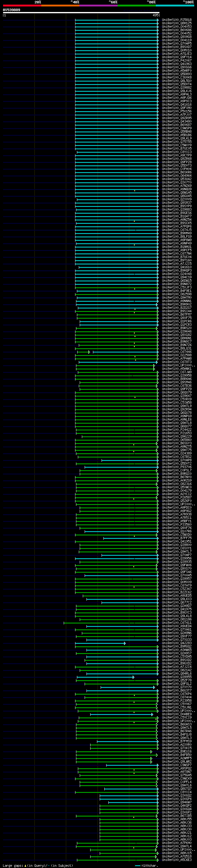Select the query name AV539889

coord(11,10)
